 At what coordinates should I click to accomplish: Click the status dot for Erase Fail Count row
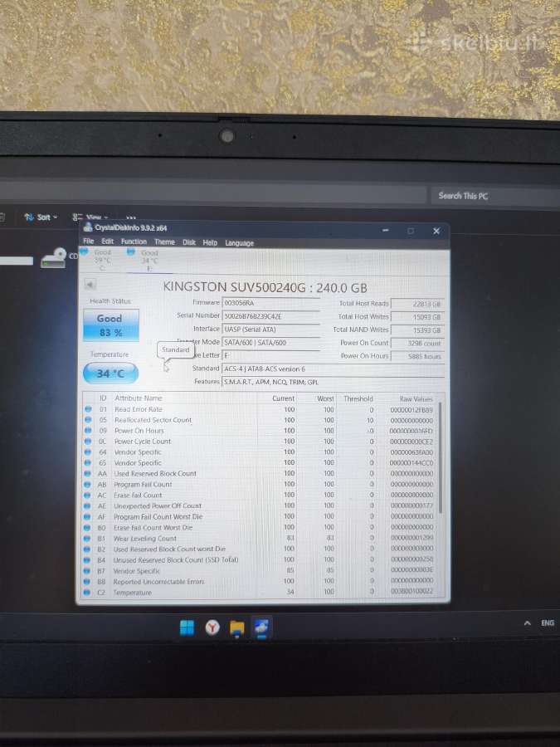tap(87, 495)
